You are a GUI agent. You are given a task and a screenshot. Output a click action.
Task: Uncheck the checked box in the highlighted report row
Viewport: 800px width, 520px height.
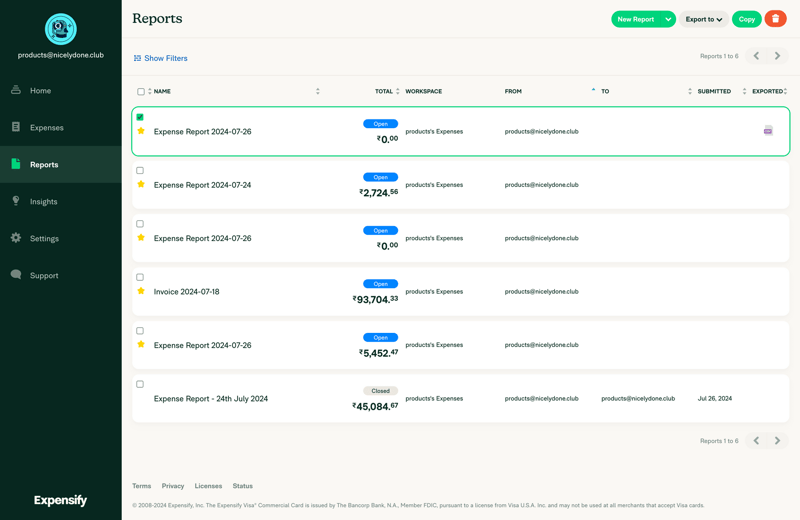point(140,117)
